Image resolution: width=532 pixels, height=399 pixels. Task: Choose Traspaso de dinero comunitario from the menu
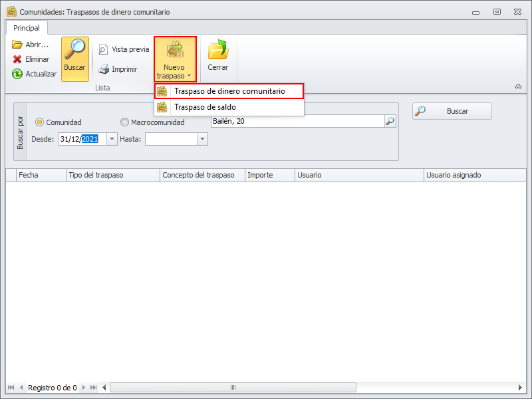(x=229, y=91)
